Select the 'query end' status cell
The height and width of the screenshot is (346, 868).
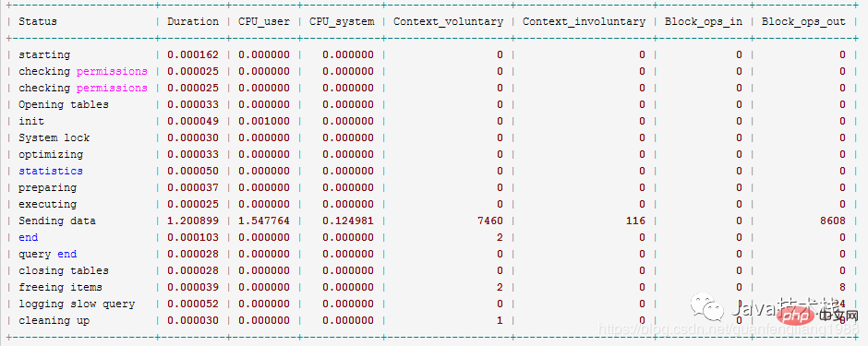point(48,254)
